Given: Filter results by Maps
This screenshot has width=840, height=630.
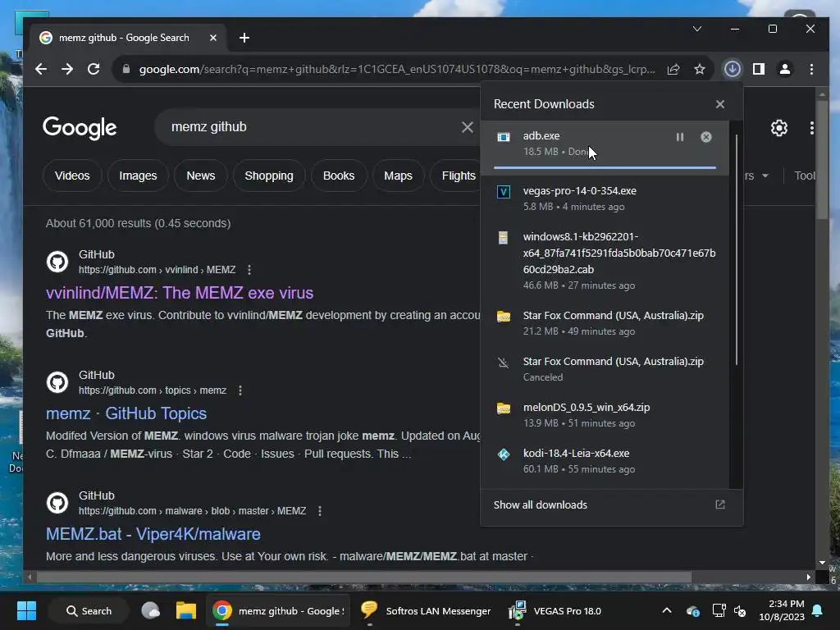Looking at the screenshot, I should [398, 176].
